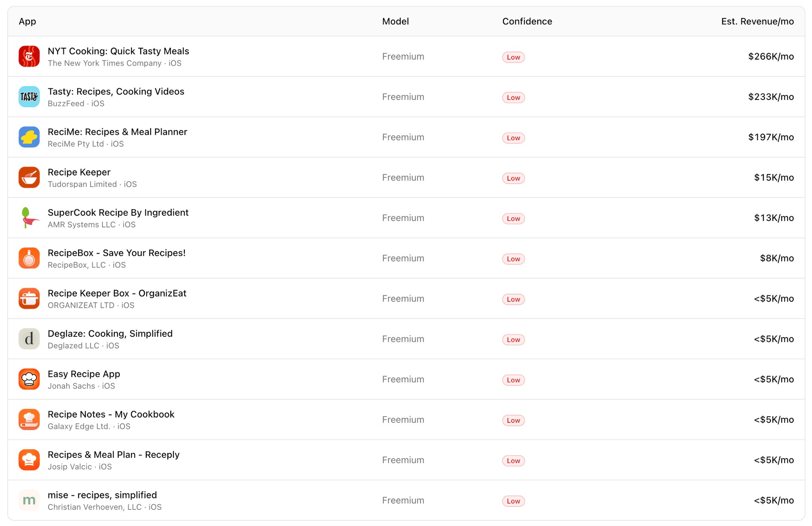
Task: Click RecipeBox - Save Your Recipes! title
Action: point(117,253)
